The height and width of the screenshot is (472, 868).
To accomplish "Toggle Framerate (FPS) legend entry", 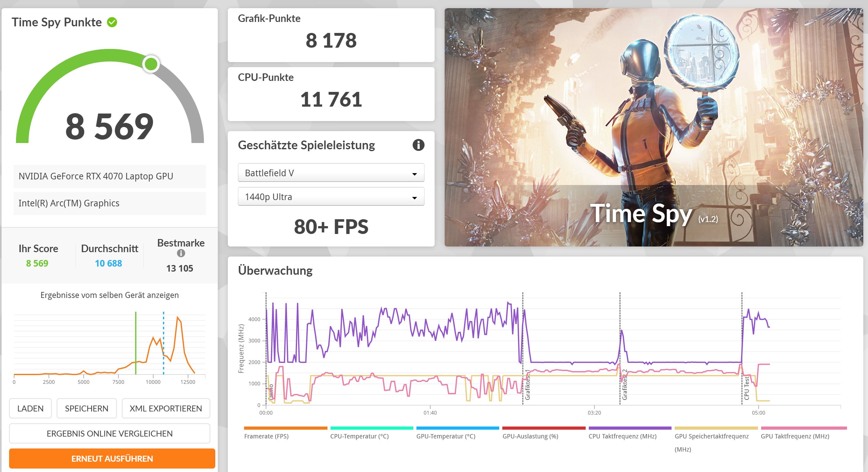I will point(266,436).
